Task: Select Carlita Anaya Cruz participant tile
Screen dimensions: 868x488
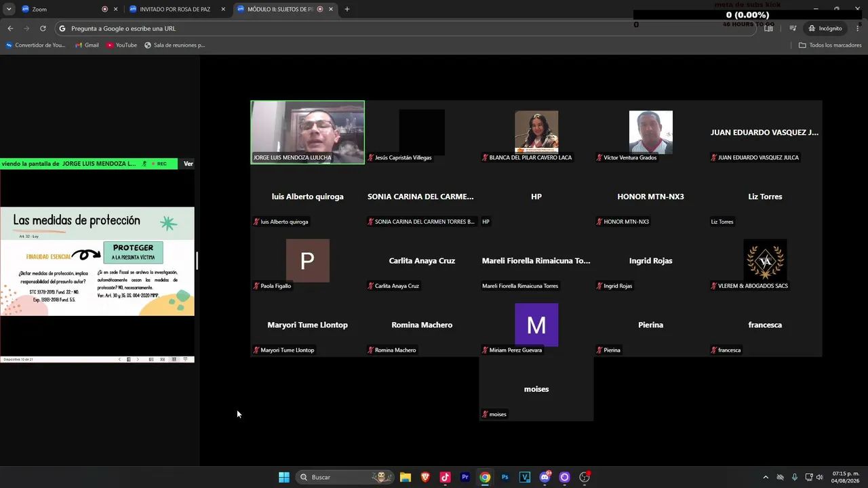Action: click(422, 261)
